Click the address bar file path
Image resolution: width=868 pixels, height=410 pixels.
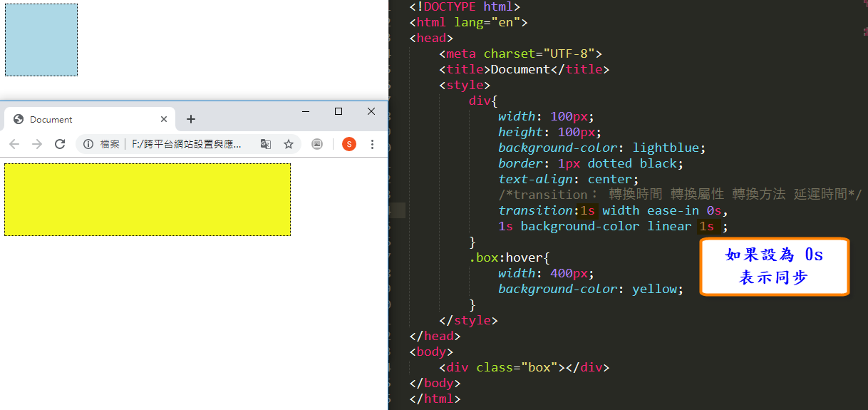coord(187,144)
